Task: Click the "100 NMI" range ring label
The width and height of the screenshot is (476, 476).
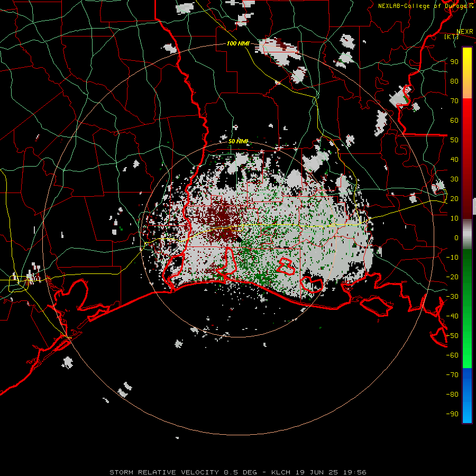Action: [x=238, y=43]
